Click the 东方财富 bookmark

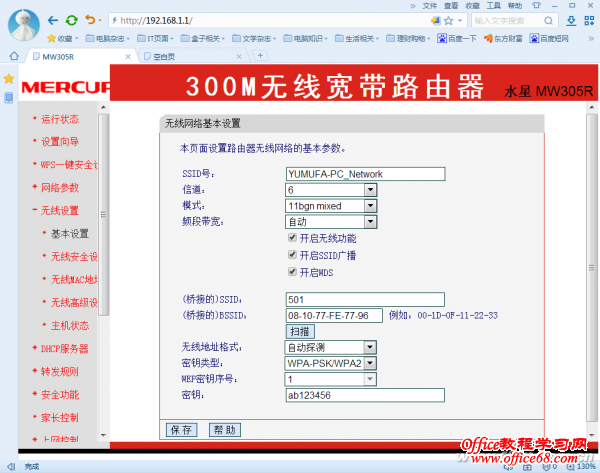click(x=504, y=39)
